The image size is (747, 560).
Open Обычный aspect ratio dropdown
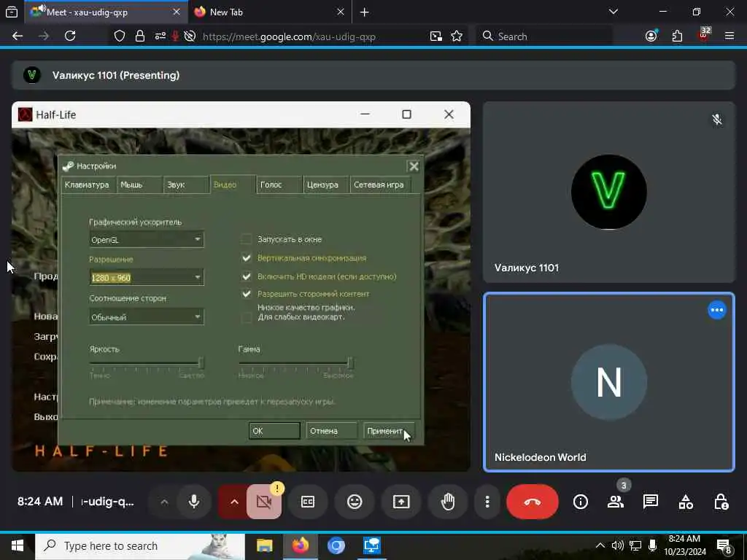pyautogui.click(x=146, y=316)
